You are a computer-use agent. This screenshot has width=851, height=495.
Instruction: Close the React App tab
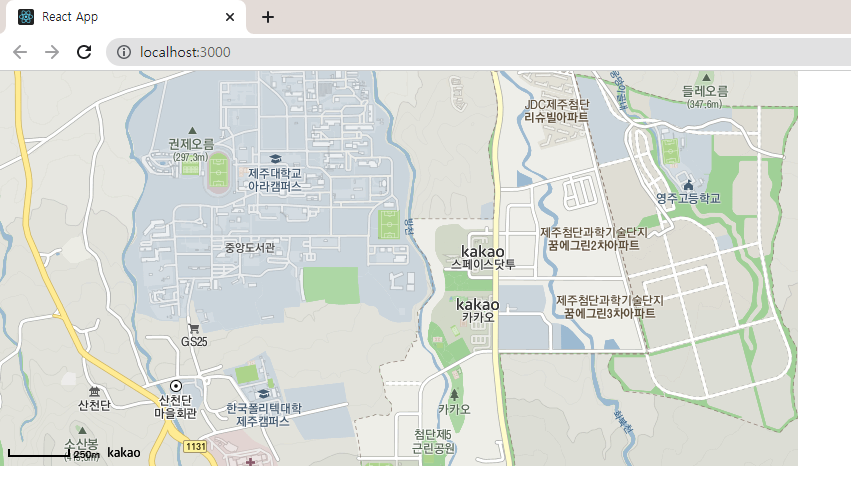coord(230,17)
